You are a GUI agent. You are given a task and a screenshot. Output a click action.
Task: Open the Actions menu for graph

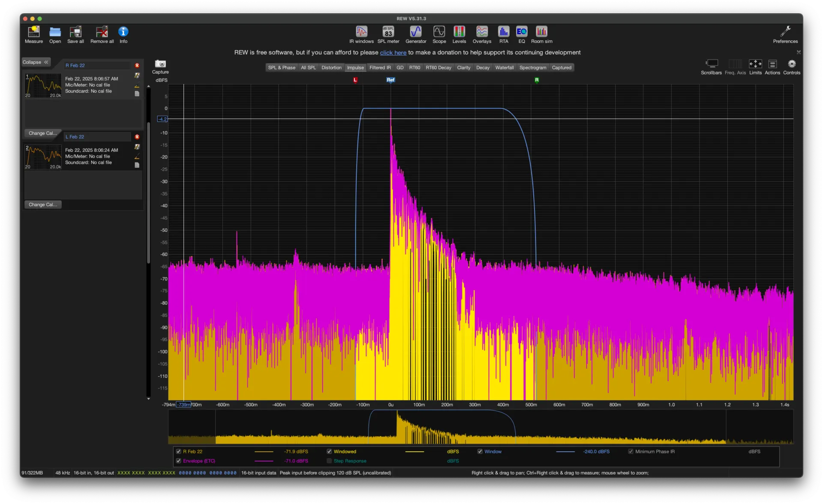point(772,64)
